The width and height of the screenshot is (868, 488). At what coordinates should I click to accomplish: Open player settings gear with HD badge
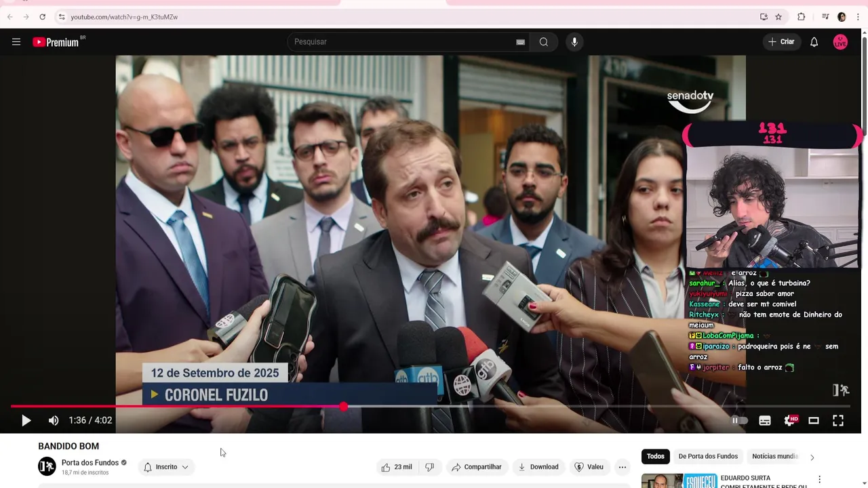[x=790, y=421]
